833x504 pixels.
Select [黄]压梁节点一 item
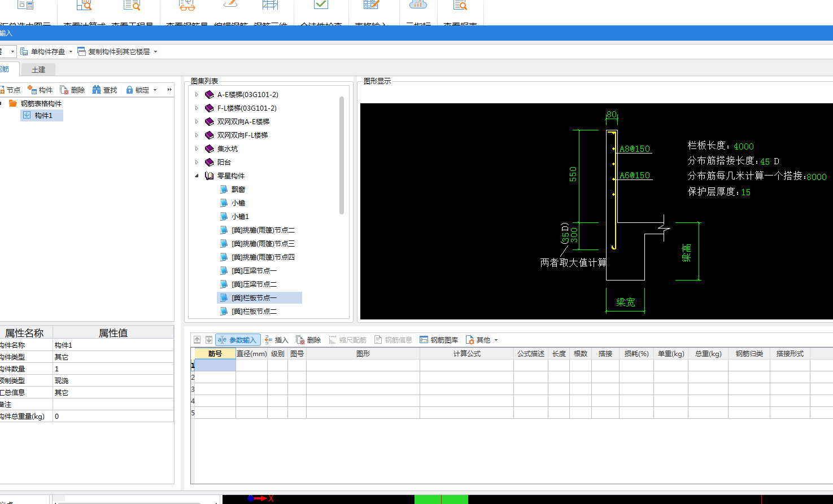(x=254, y=270)
